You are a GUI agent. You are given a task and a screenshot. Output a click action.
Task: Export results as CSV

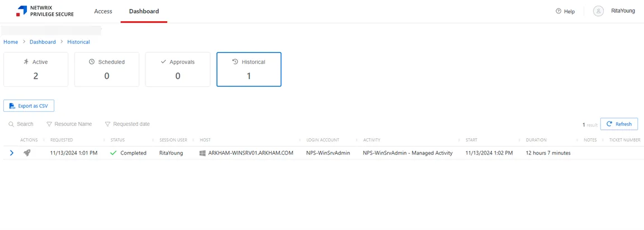(x=29, y=106)
